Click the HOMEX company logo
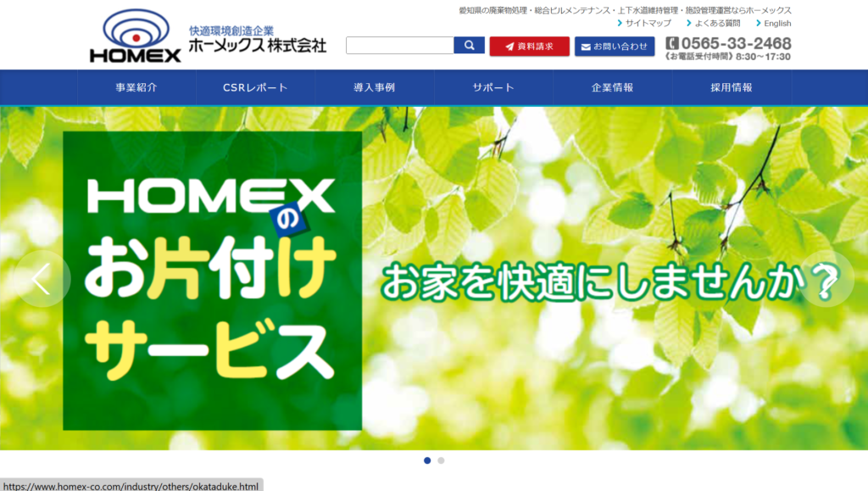 tap(136, 36)
